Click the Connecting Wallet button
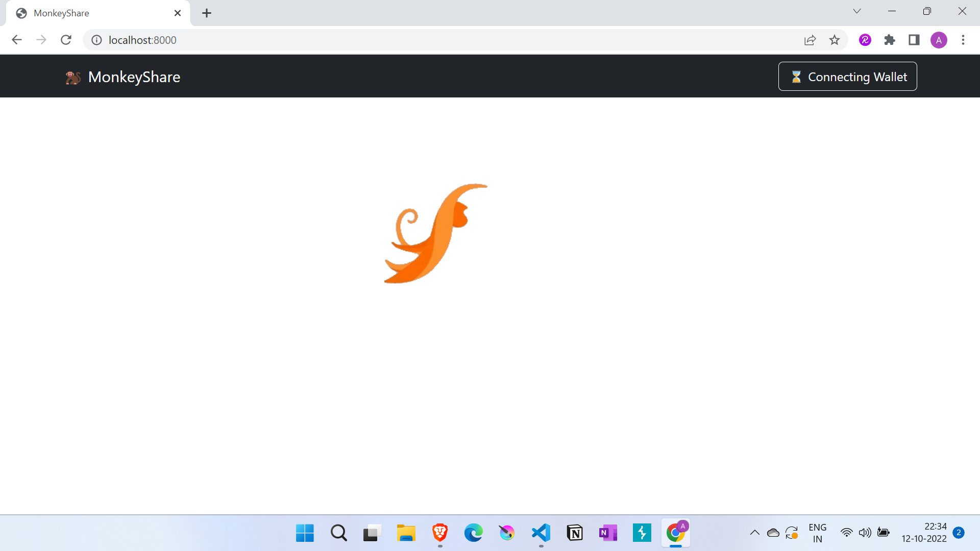Screen dimensions: 980x551 847,77
